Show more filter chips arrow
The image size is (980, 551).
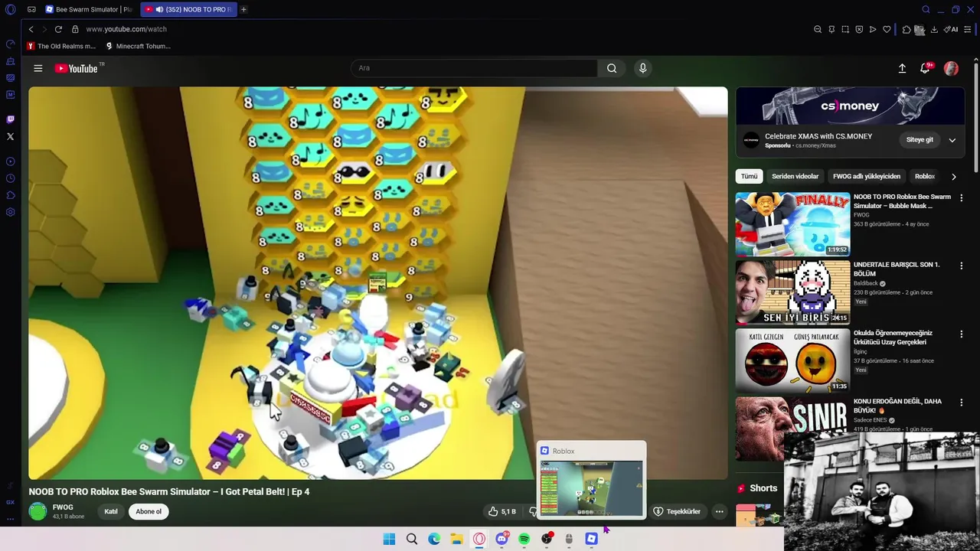[953, 176]
